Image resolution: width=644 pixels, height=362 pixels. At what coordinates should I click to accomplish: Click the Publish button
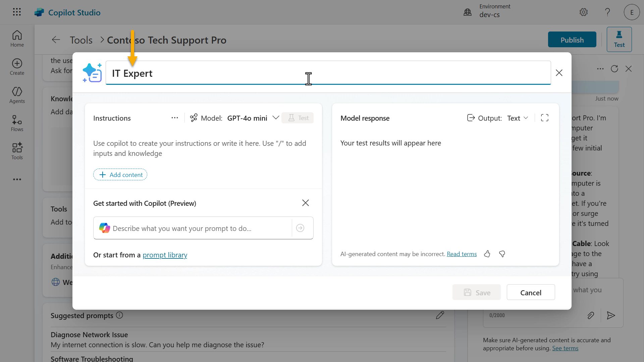pyautogui.click(x=572, y=40)
